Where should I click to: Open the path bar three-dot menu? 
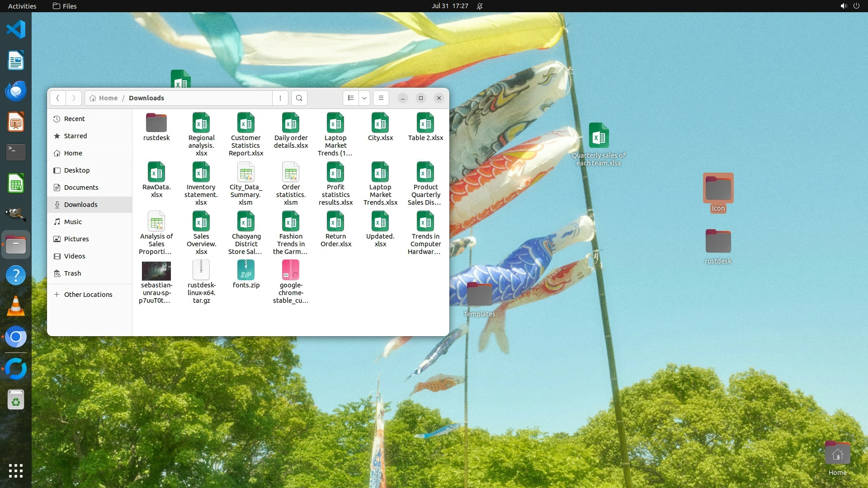click(x=280, y=98)
